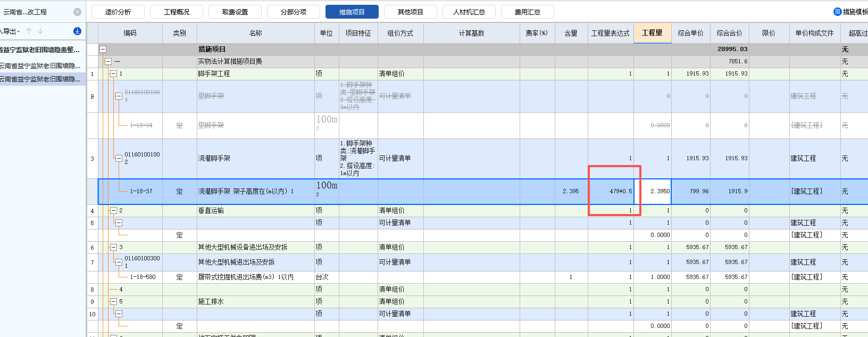Click the 施工排水 name cell
The height and width of the screenshot is (337, 868).
[x=256, y=301]
